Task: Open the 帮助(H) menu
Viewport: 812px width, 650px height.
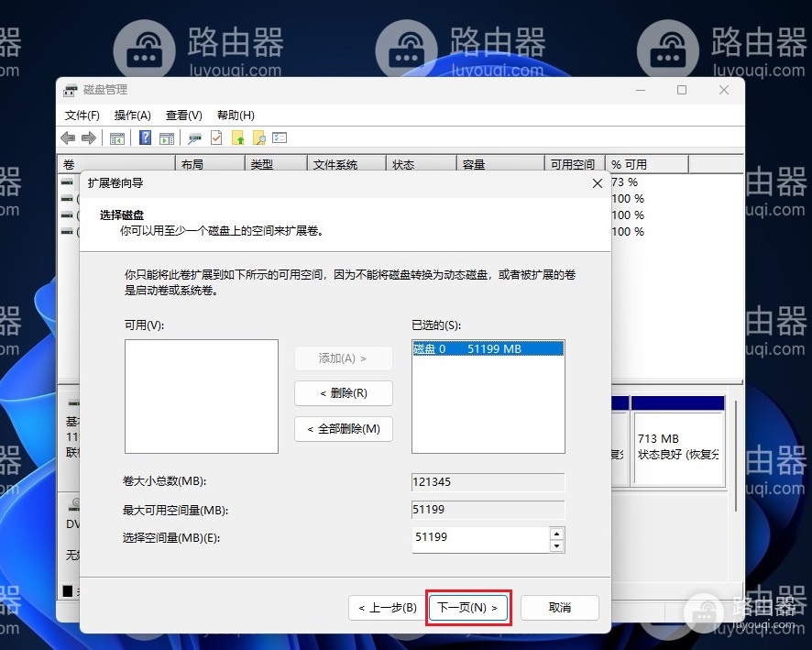Action: [x=236, y=115]
